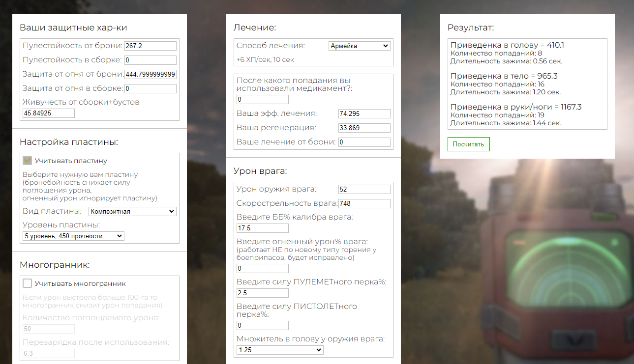The image size is (634, 364).
Task: Expand the 'Уровень пластины' dropdown
Action: pyautogui.click(x=73, y=236)
